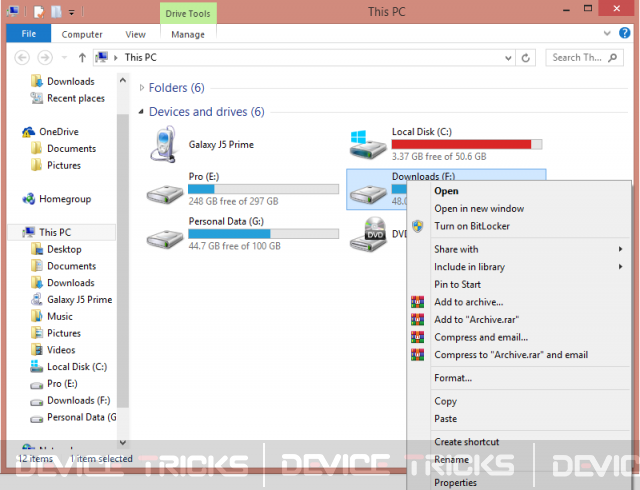
Task: Open the Help question mark icon
Action: coord(624,33)
